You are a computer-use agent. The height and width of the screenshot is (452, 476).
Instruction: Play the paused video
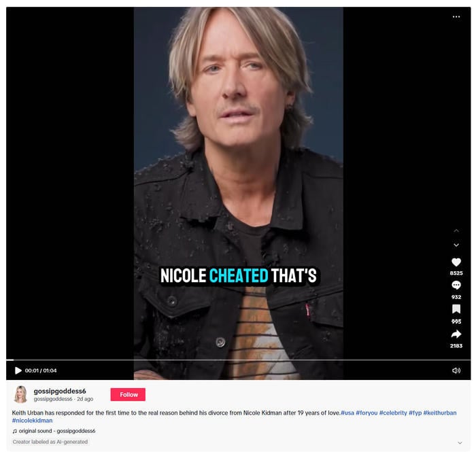18,370
